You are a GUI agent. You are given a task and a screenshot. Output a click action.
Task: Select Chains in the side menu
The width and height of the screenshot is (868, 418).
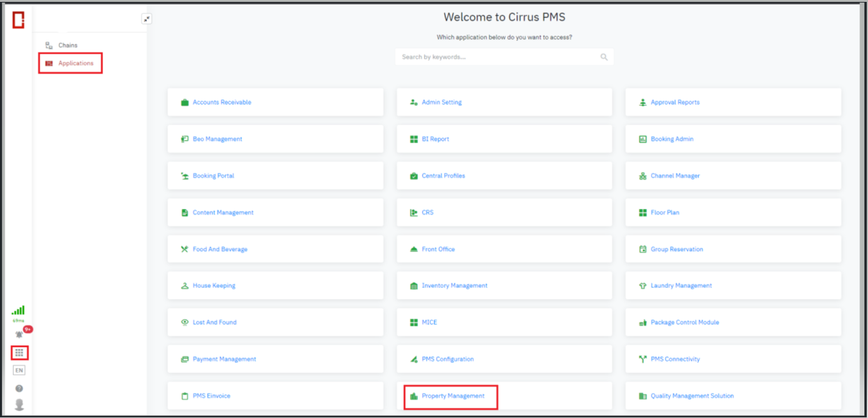click(67, 46)
